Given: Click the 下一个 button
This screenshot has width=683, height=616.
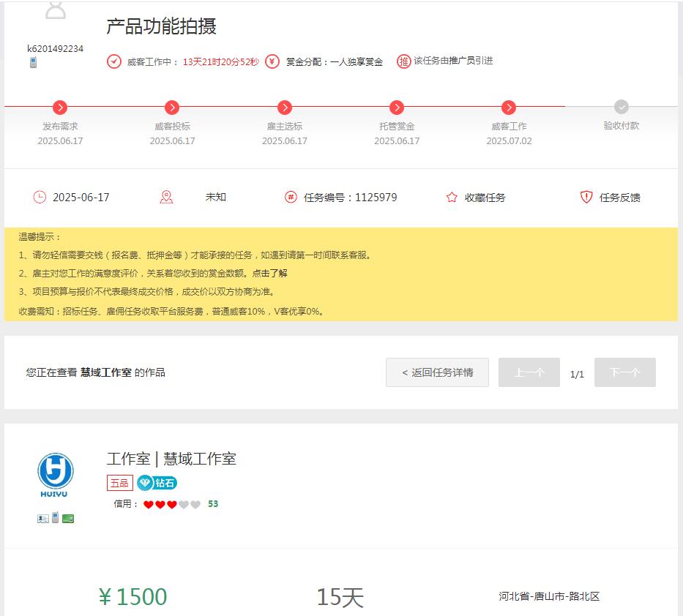Looking at the screenshot, I should tap(624, 372).
